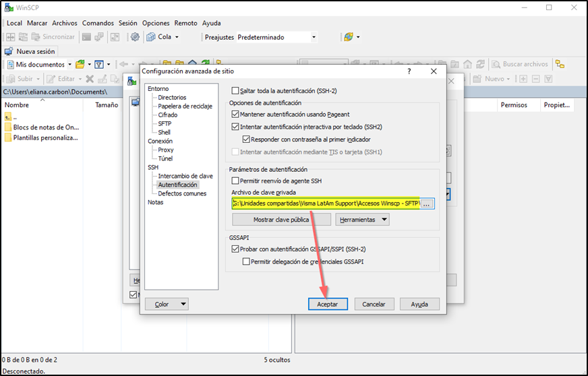Toggle the remote directory tree icon
Image resolution: width=588 pixels, height=376 pixels.
coord(560,65)
